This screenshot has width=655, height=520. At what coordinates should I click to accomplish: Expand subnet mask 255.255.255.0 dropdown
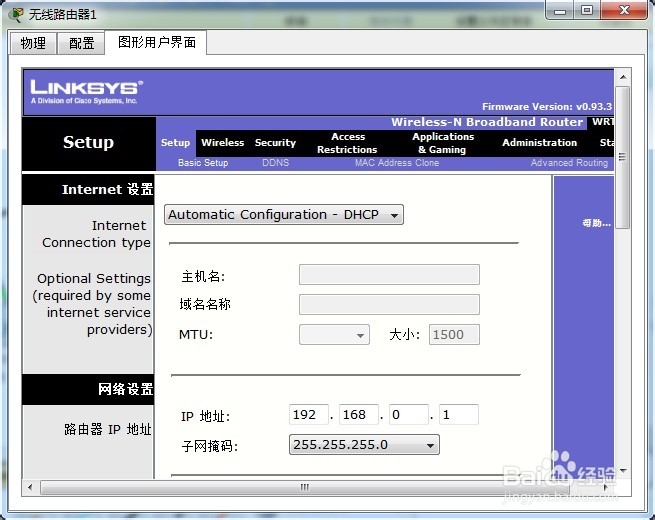[364, 445]
